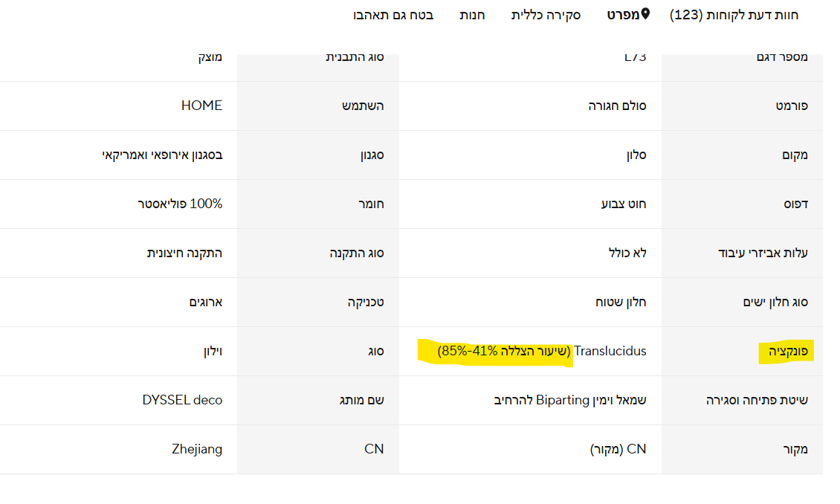Click the highlighted פונקציה label
The height and width of the screenshot is (504, 840).
coord(786,351)
